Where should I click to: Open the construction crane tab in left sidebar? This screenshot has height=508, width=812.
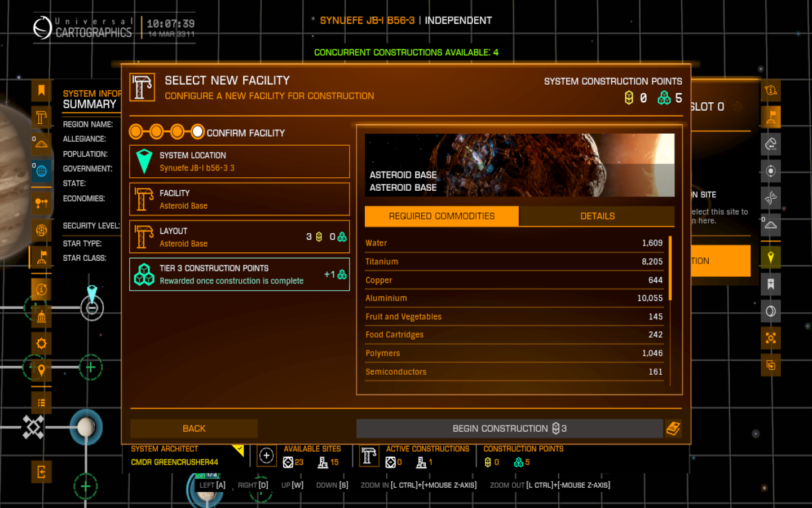41,117
